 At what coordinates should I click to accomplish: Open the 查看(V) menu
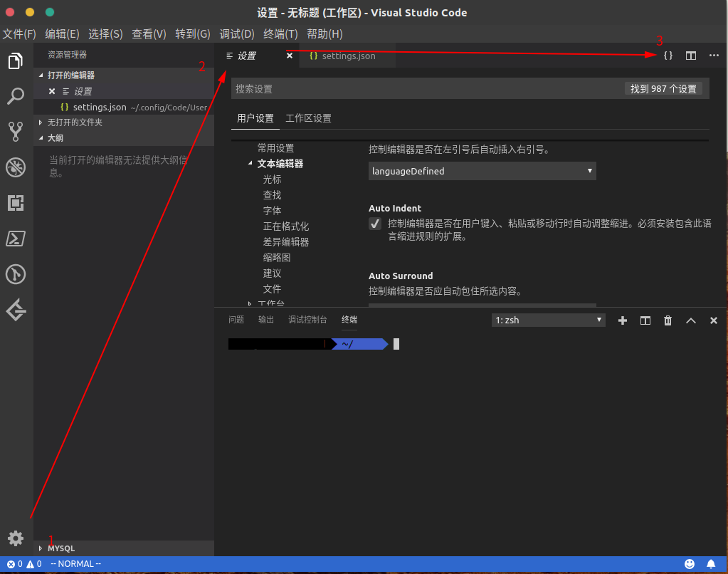(x=149, y=34)
